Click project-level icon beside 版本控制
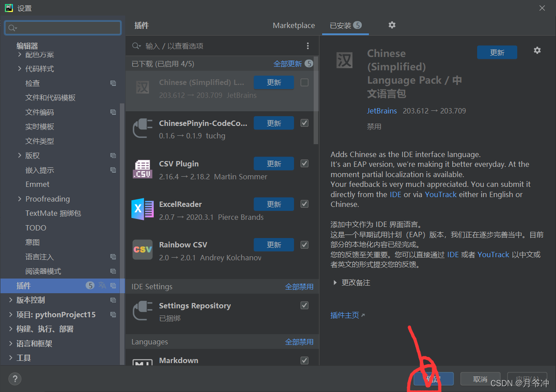 113,300
